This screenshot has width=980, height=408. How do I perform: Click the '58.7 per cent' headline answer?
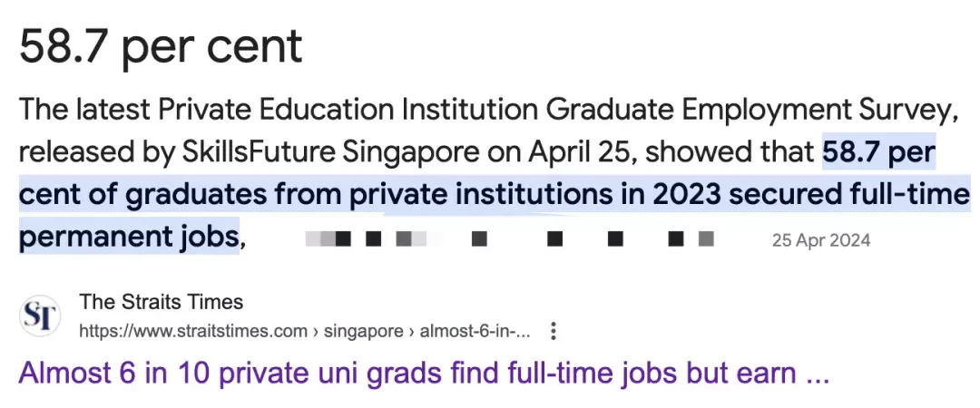[x=162, y=46]
